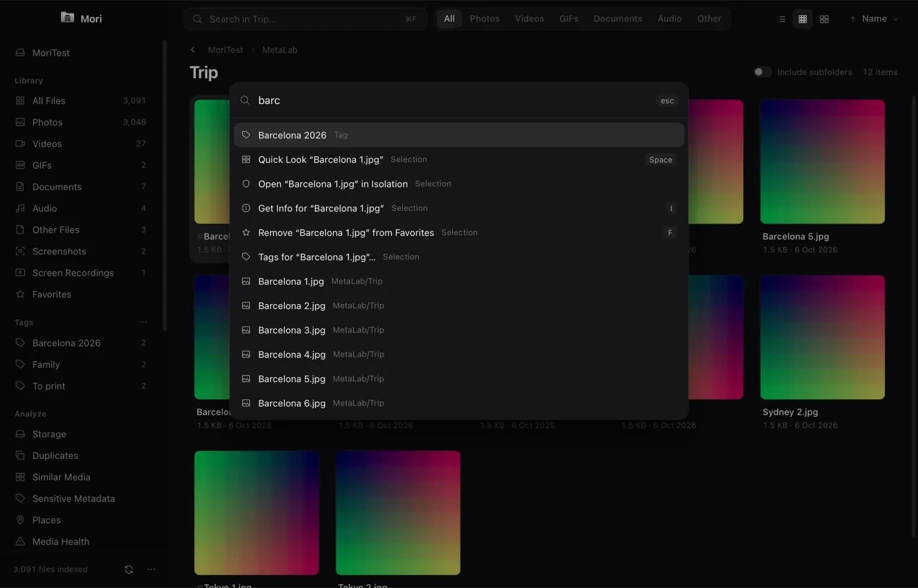
Task: Switch to large grid view icon
Action: point(824,19)
